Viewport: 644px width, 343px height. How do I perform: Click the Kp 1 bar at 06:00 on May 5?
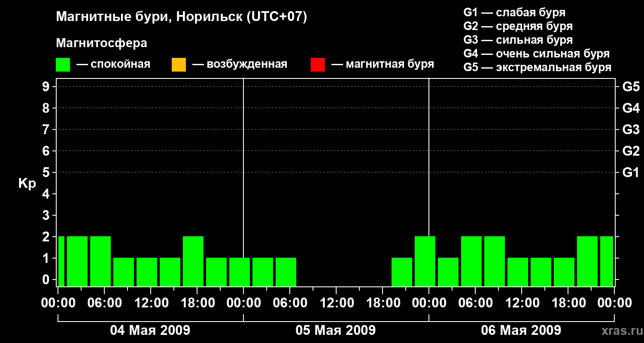(x=286, y=272)
